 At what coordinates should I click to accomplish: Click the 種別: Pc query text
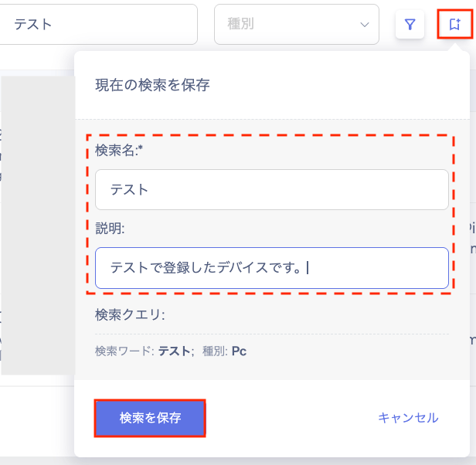pos(224,351)
